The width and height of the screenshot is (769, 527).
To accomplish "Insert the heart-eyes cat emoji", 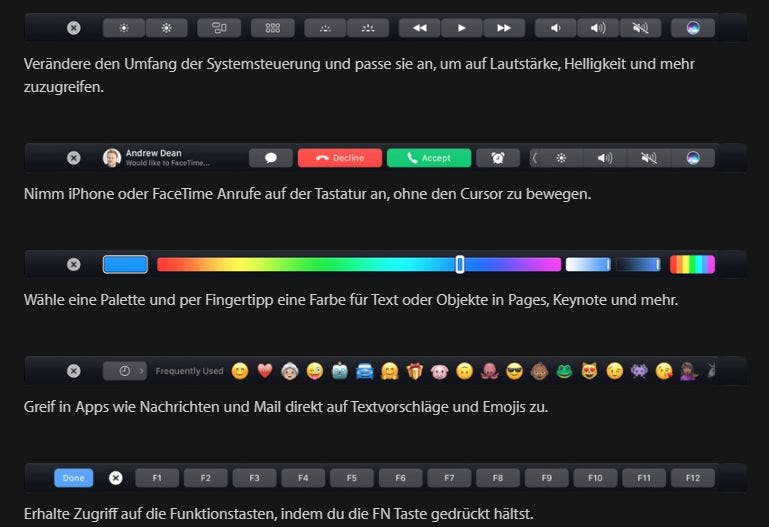I will click(x=590, y=372).
